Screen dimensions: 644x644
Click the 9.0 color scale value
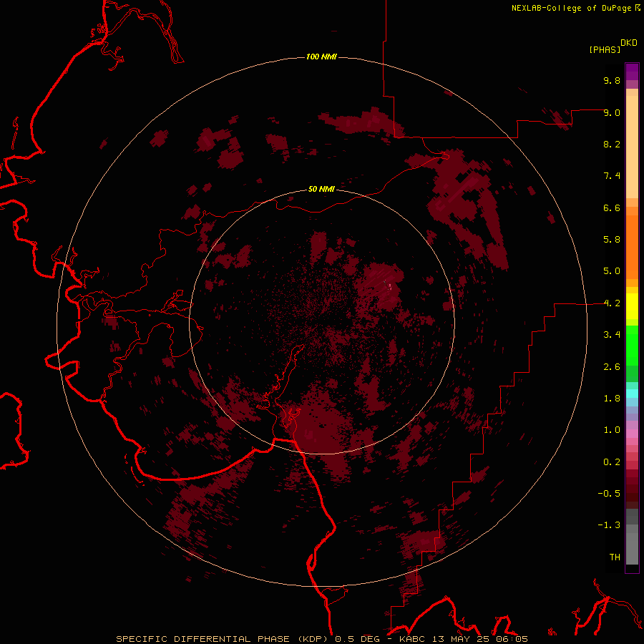(612, 112)
